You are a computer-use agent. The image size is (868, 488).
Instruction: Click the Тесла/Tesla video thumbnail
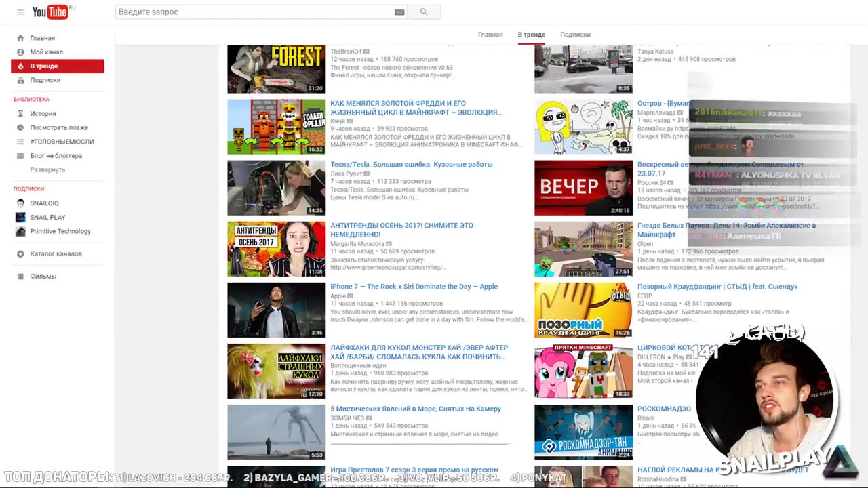coord(276,188)
